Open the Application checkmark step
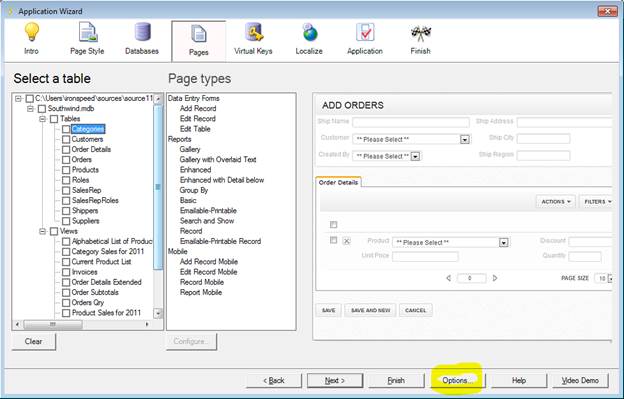624x399 pixels. [365, 39]
